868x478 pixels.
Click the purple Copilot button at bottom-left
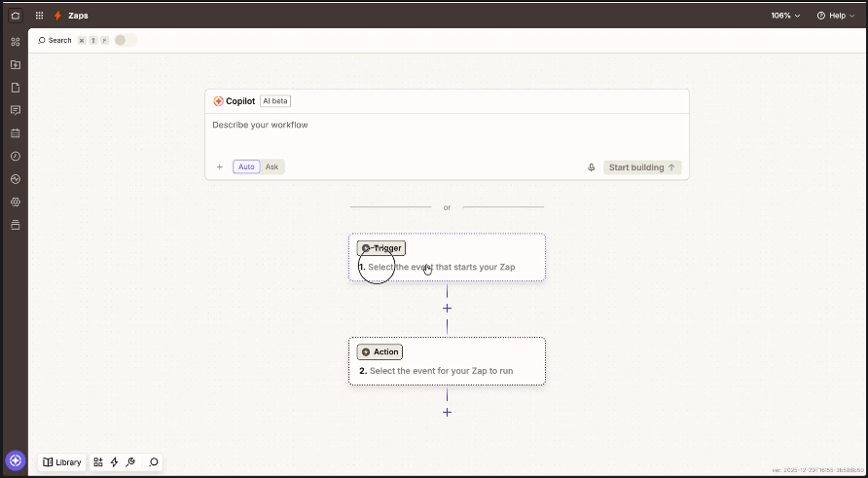16,460
